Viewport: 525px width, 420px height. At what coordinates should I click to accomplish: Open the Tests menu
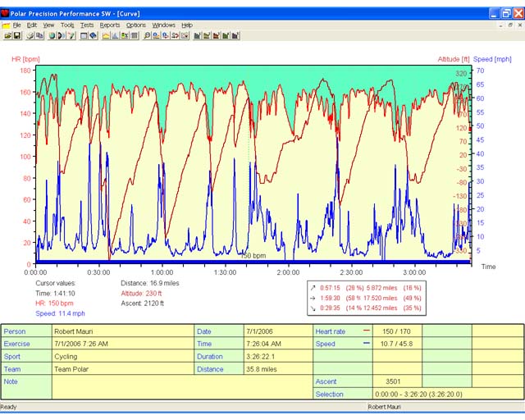[87, 25]
